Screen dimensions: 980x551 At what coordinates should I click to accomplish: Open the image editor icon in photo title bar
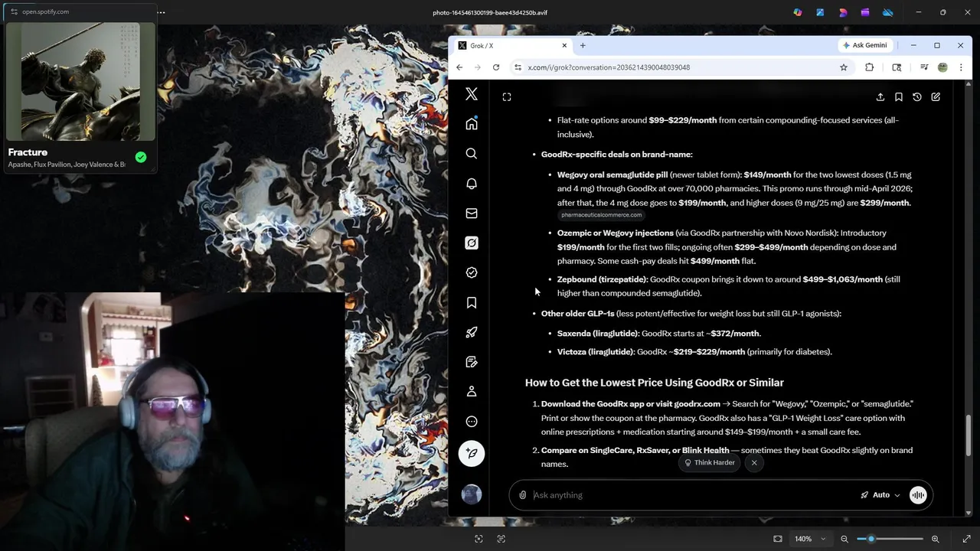tap(820, 12)
